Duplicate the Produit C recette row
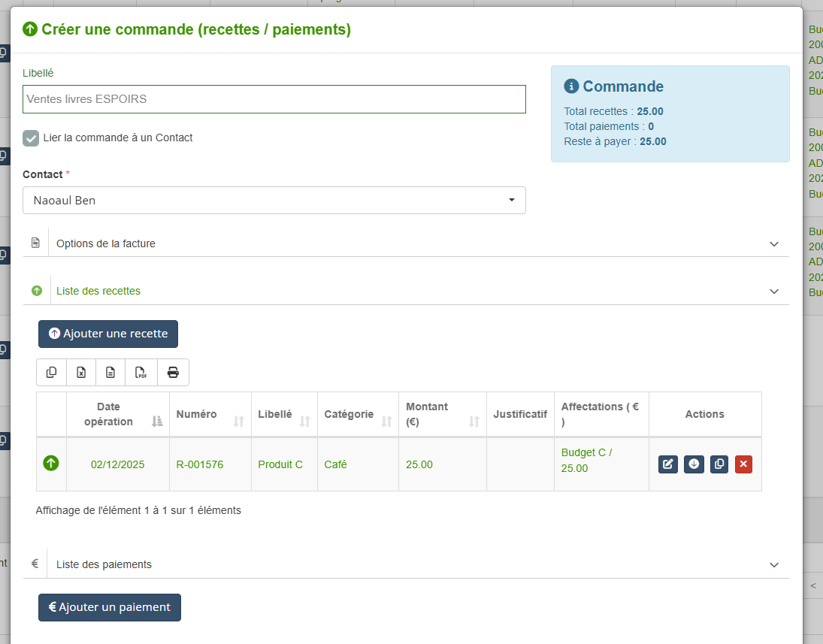823x644 pixels. [719, 464]
